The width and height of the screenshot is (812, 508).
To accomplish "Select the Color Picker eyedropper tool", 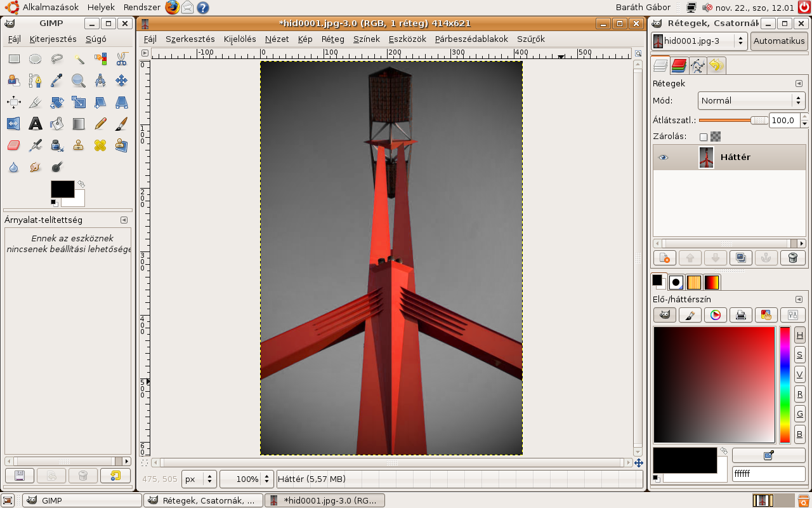I will point(57,81).
